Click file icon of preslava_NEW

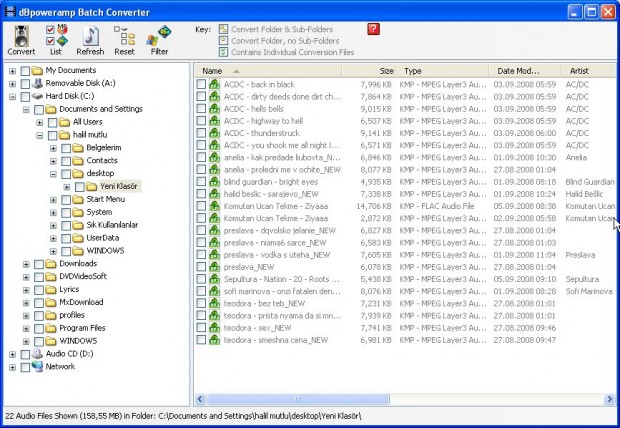pos(214,267)
